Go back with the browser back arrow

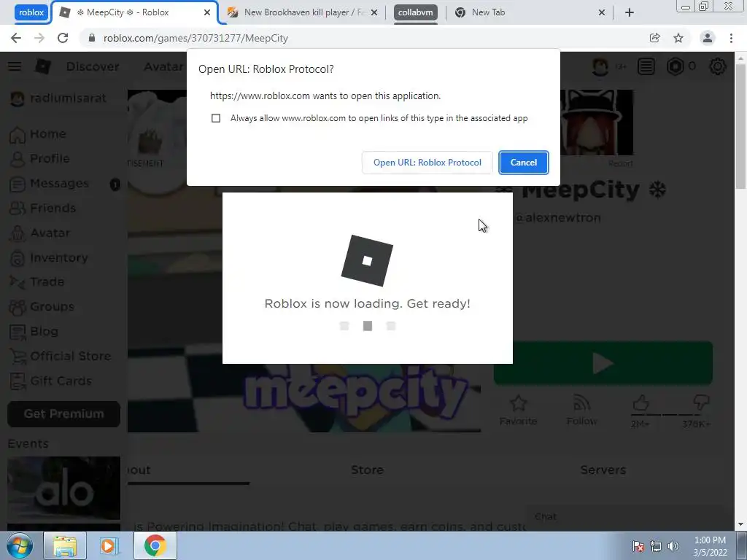(x=16, y=38)
